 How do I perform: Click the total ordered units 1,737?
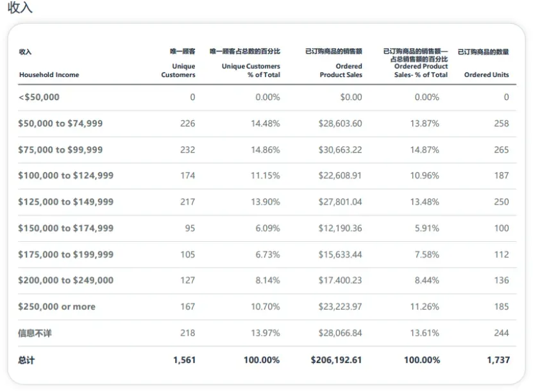coord(498,360)
